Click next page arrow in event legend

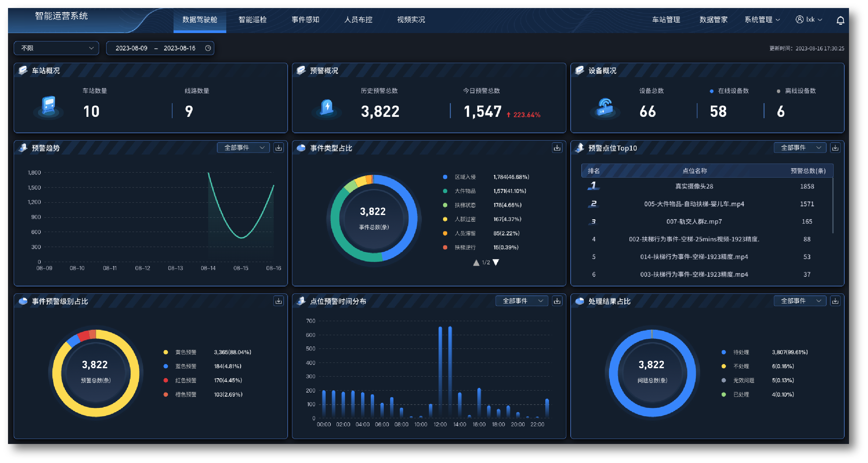[x=496, y=262]
